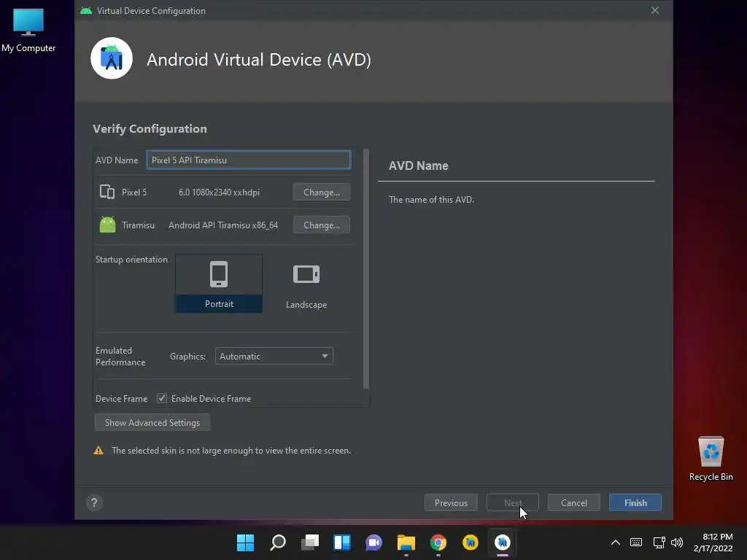Open taskbar Search

point(278,542)
